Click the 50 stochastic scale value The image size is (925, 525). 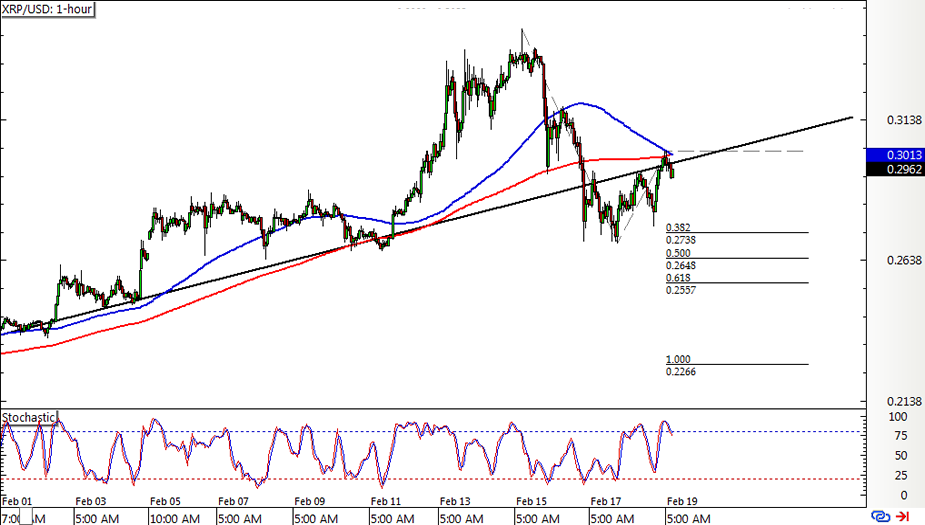tap(901, 455)
